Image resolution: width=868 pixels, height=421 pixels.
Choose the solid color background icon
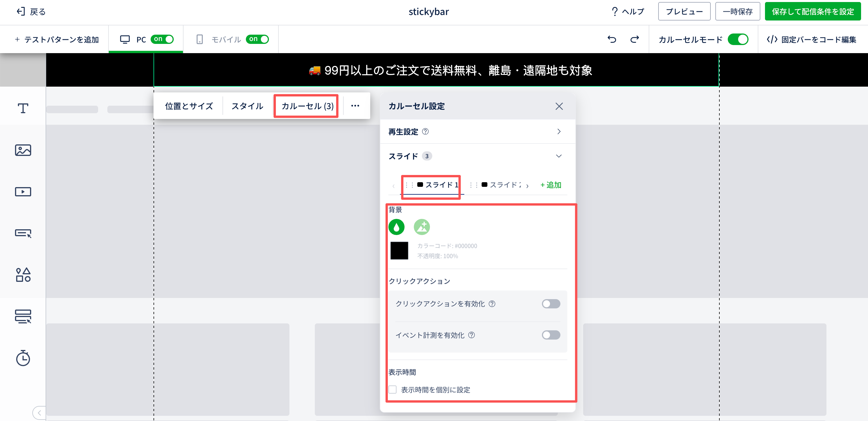(x=396, y=227)
